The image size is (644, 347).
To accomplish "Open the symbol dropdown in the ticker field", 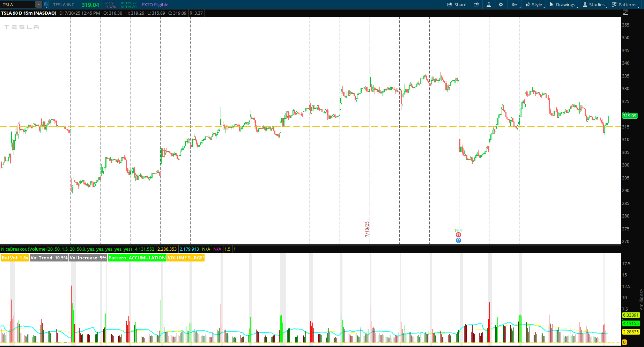I will click(x=38, y=5).
